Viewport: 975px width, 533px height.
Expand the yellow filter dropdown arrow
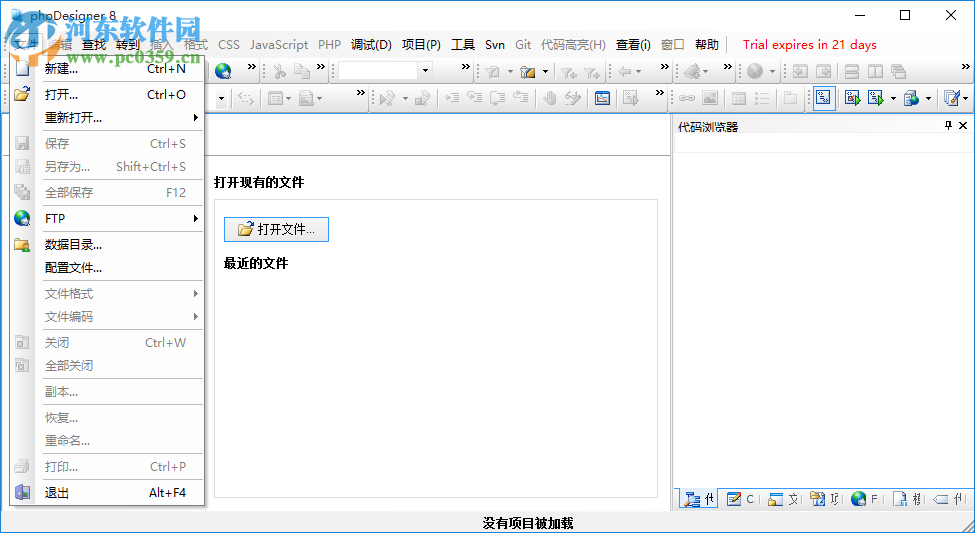pos(545,72)
